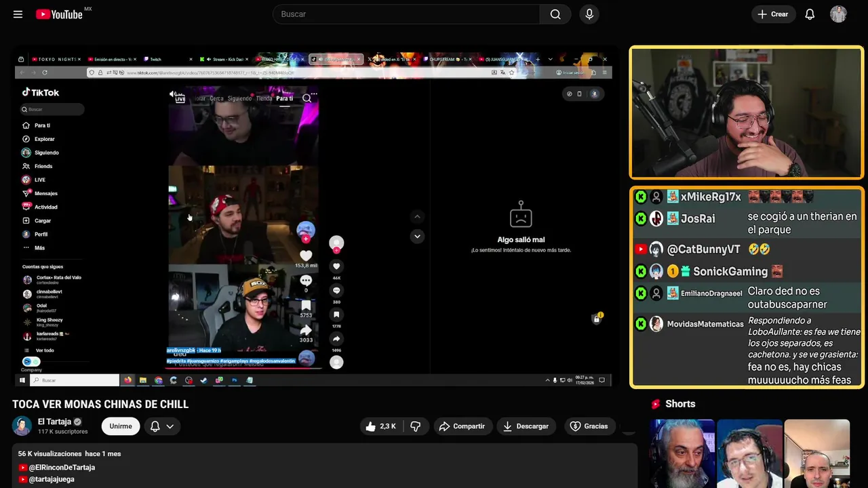868x488 pixels.
Task: Send a Super Thanks with Gracias
Action: coord(589,426)
